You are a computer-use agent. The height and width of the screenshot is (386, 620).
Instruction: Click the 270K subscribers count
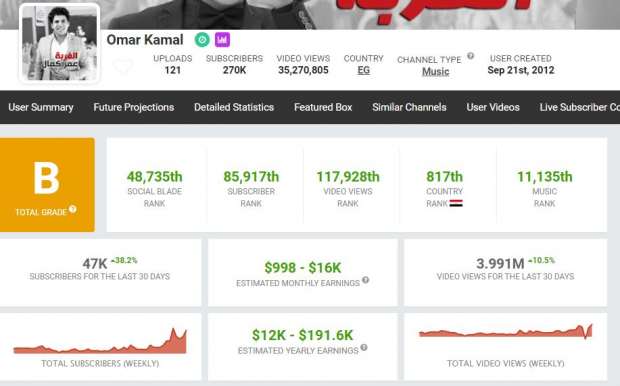pos(234,70)
